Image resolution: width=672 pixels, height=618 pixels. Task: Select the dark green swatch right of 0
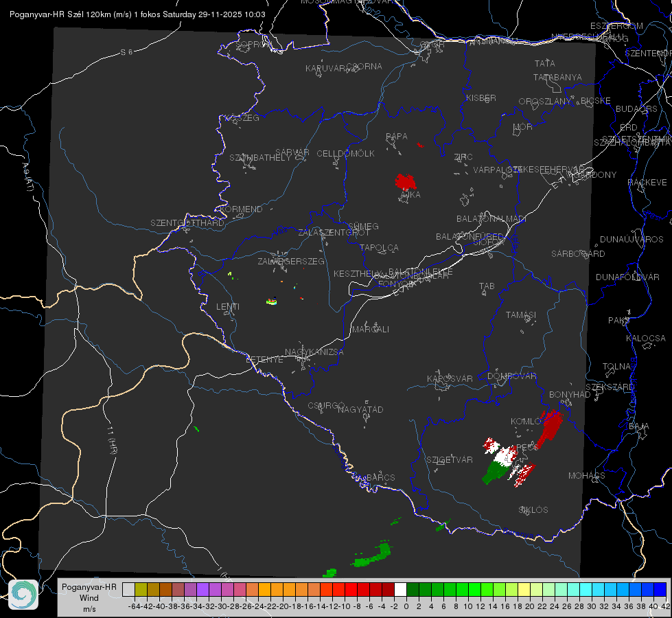[413, 589]
